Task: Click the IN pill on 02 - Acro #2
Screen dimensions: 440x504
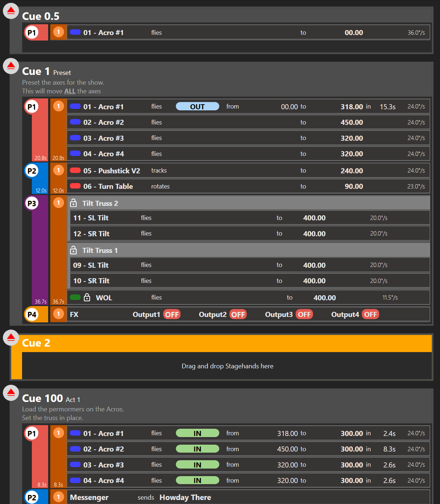Action: pos(197,449)
